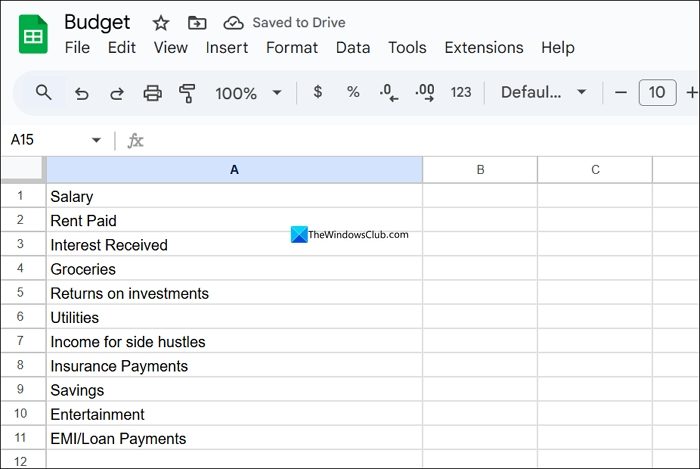
Task: Rename the Budget document title
Action: coord(97,22)
